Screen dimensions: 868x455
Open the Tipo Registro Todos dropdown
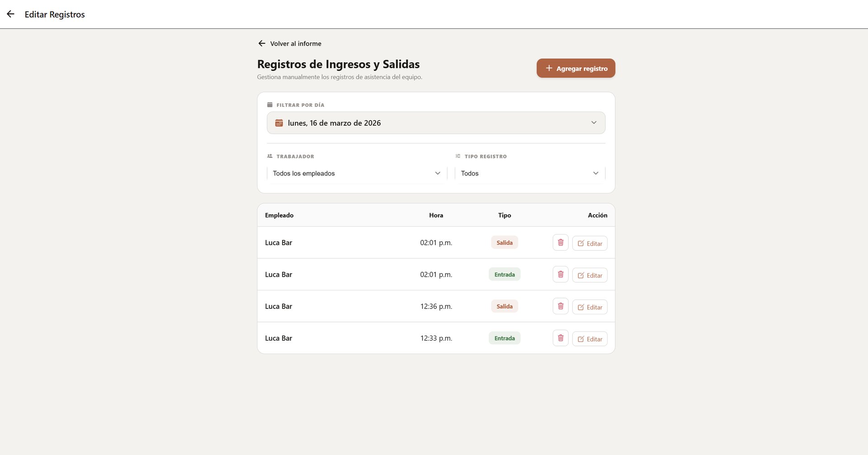(x=595, y=173)
